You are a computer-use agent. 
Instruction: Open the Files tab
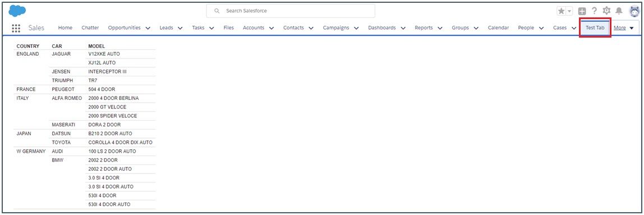tap(229, 28)
